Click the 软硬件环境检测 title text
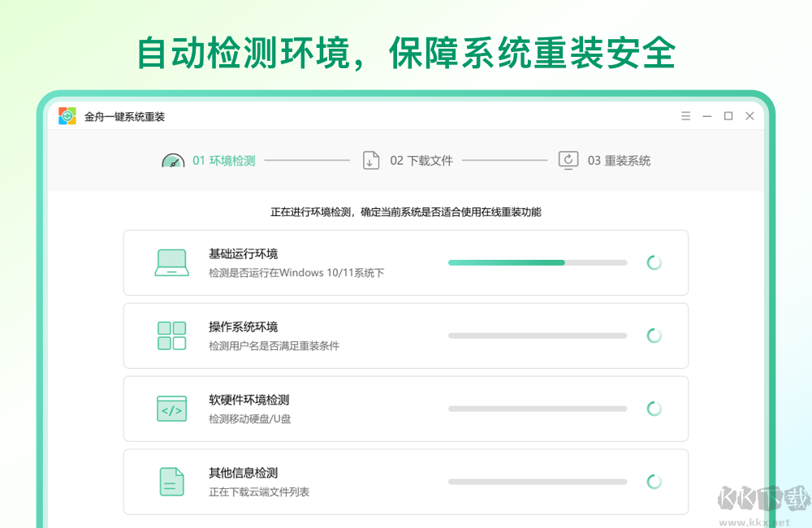Viewport: 812px width, 528px height. tap(248, 400)
